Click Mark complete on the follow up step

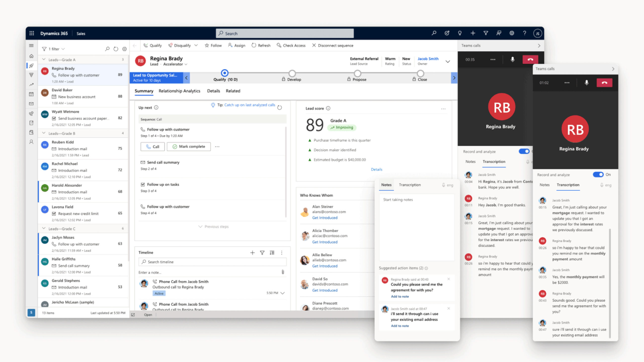tap(188, 147)
